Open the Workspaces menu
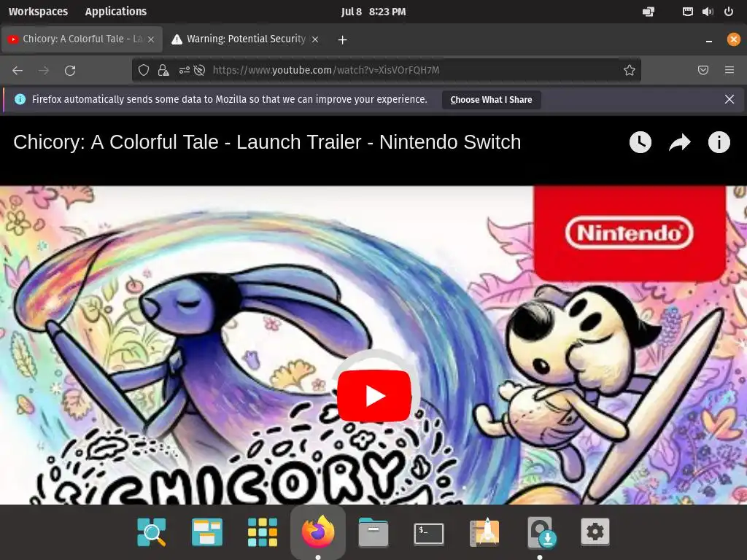This screenshot has height=560, width=747. click(38, 12)
